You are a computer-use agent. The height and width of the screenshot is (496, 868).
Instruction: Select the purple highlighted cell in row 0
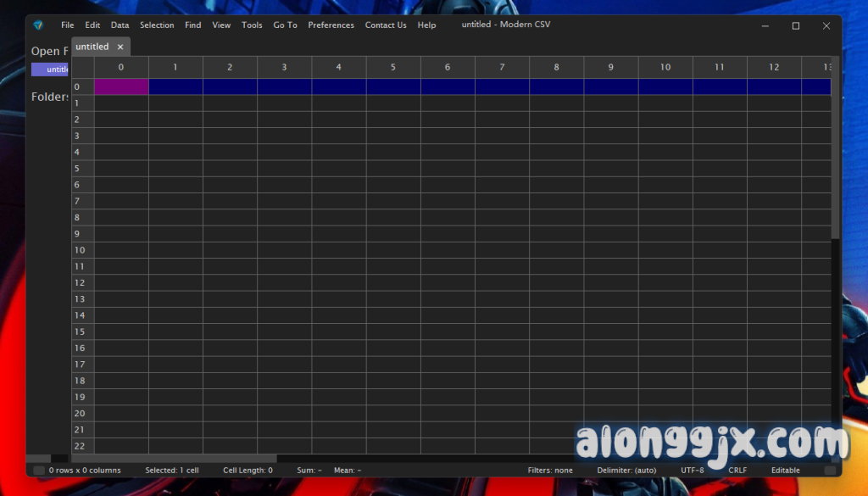pyautogui.click(x=121, y=86)
